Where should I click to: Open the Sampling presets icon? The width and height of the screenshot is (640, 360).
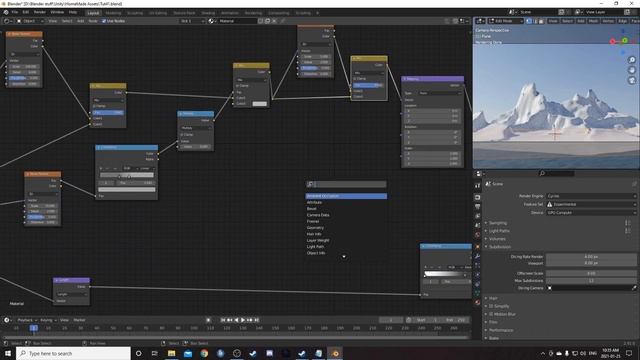pos(628,223)
